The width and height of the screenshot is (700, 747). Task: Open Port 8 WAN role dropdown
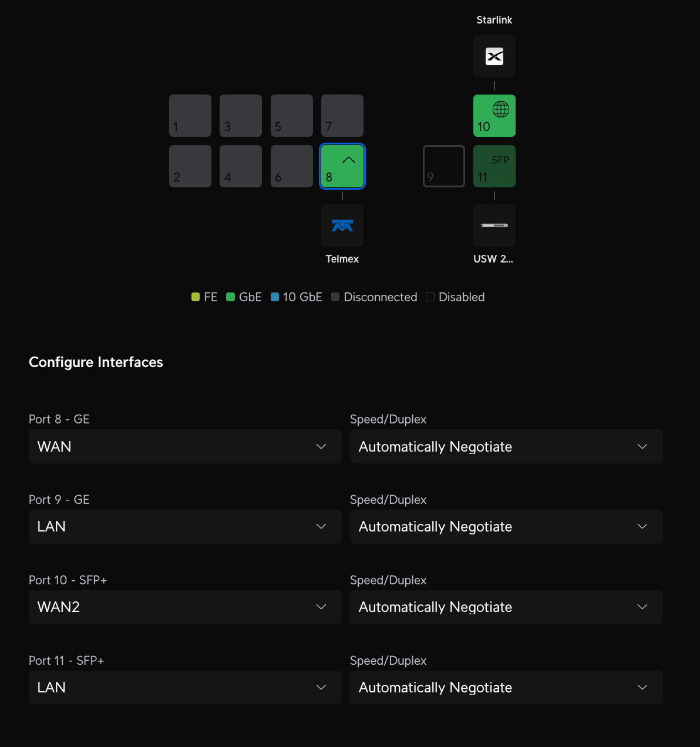(185, 446)
